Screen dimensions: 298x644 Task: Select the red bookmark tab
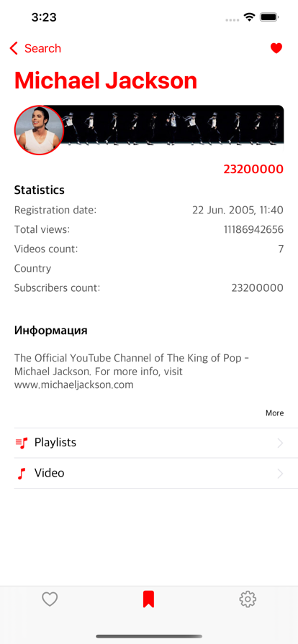[x=148, y=599]
